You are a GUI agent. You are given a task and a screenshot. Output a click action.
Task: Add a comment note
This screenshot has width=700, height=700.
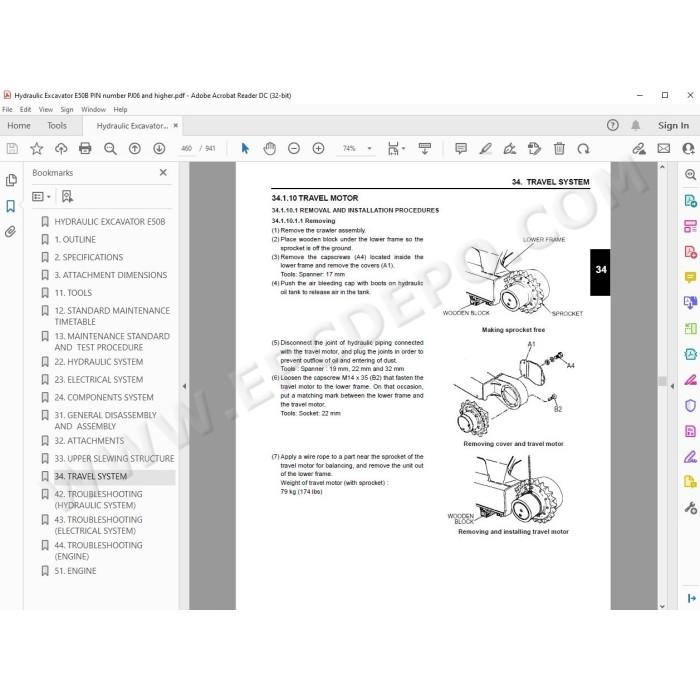[x=461, y=148]
